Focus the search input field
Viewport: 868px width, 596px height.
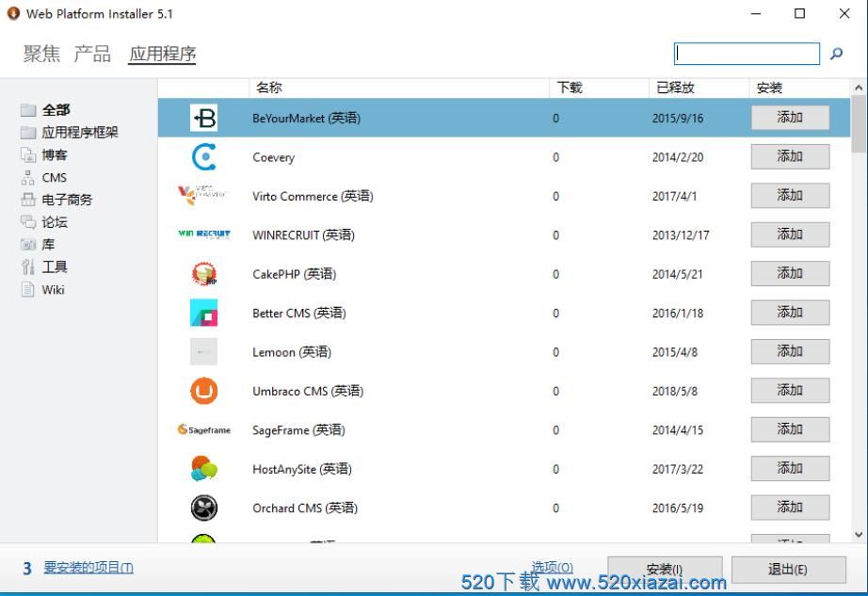pyautogui.click(x=747, y=54)
